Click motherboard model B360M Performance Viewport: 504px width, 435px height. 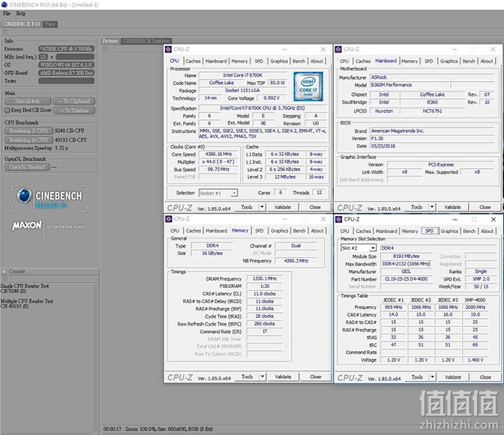(409, 85)
